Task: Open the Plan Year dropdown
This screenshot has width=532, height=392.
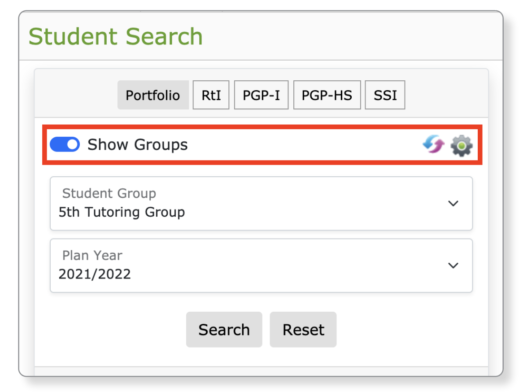Action: tap(261, 265)
